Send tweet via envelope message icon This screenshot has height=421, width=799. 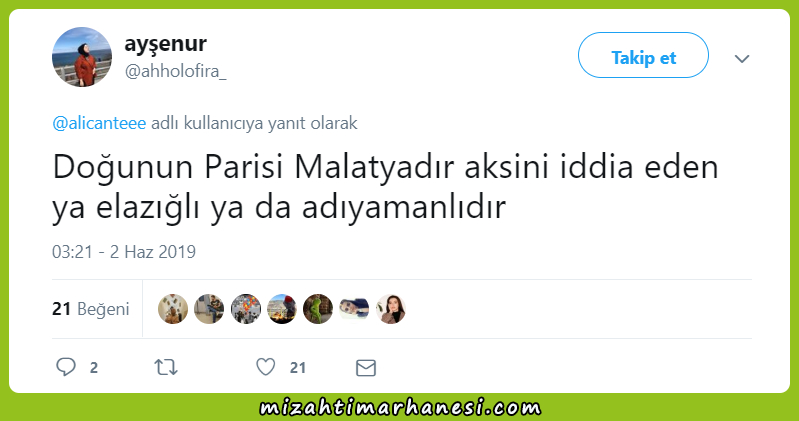[366, 367]
